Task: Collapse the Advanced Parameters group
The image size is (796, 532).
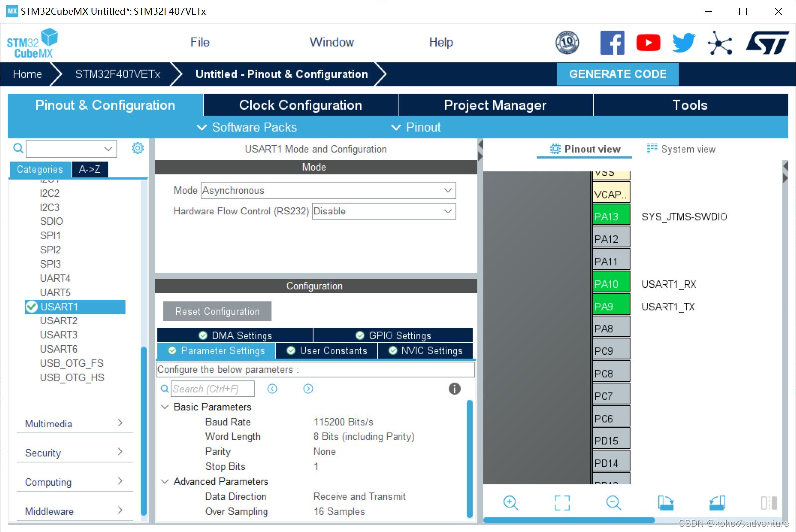Action: 165,481
